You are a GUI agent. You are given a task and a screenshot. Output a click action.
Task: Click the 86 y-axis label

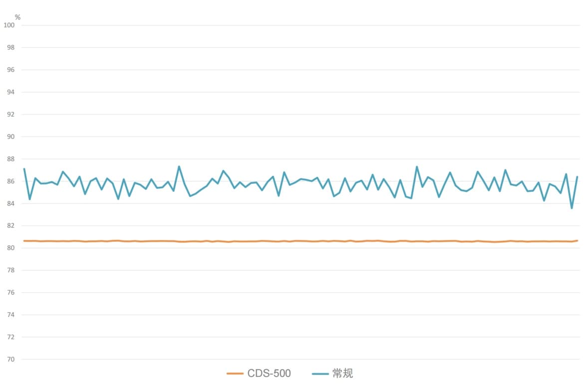tap(11, 181)
